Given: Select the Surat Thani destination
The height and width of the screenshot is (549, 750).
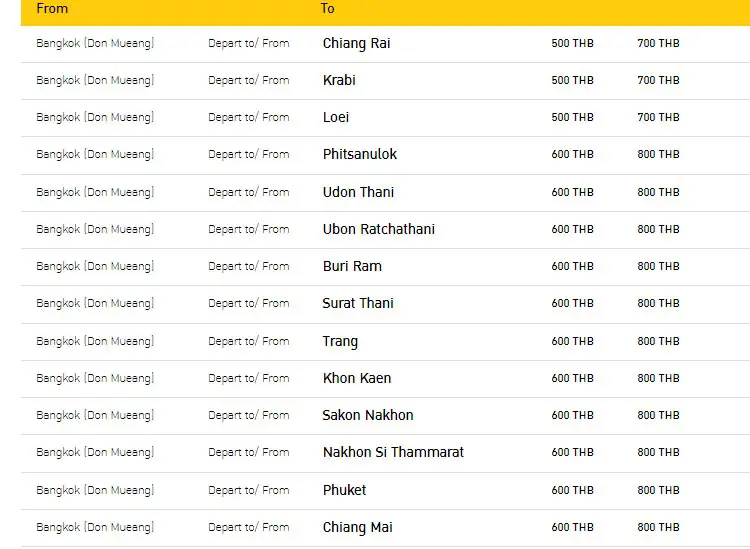Looking at the screenshot, I should [x=358, y=303].
